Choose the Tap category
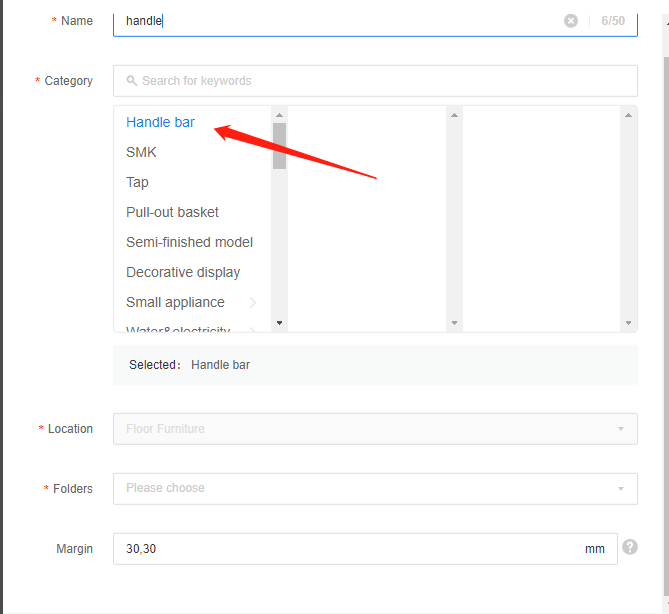This screenshot has height=614, width=669. (137, 182)
